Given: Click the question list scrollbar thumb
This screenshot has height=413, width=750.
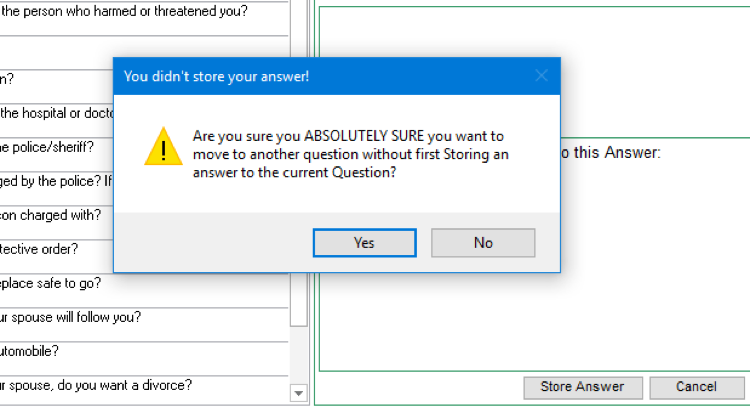Looking at the screenshot, I should click(298, 300).
